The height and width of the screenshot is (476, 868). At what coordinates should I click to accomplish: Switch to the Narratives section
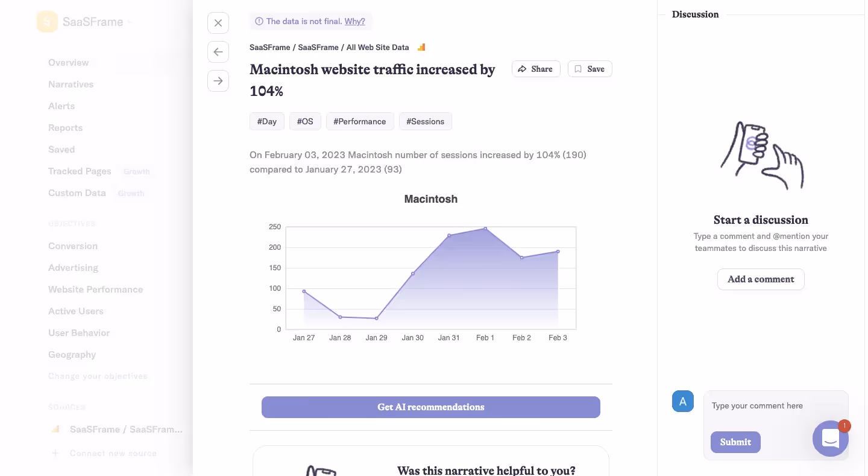click(71, 84)
